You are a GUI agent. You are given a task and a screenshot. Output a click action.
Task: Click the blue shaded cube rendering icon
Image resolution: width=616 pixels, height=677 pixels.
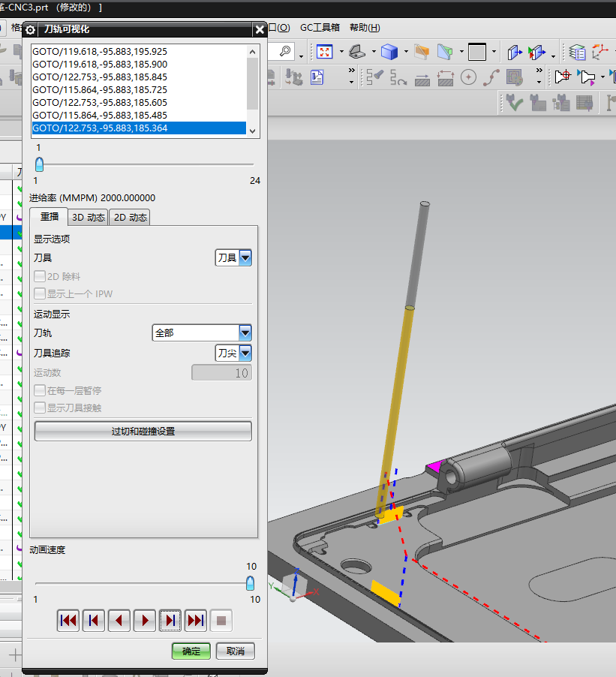(x=389, y=52)
